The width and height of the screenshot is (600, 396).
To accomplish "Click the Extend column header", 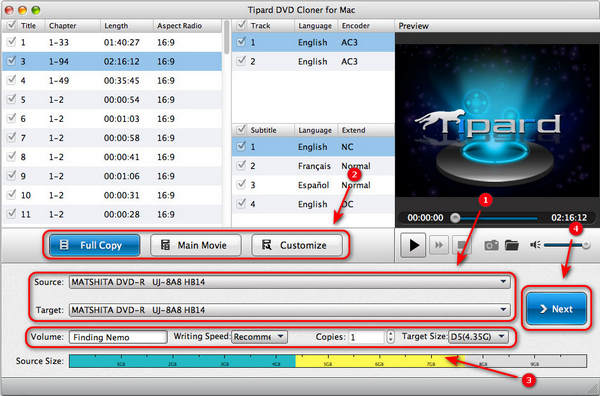I will 366,130.
